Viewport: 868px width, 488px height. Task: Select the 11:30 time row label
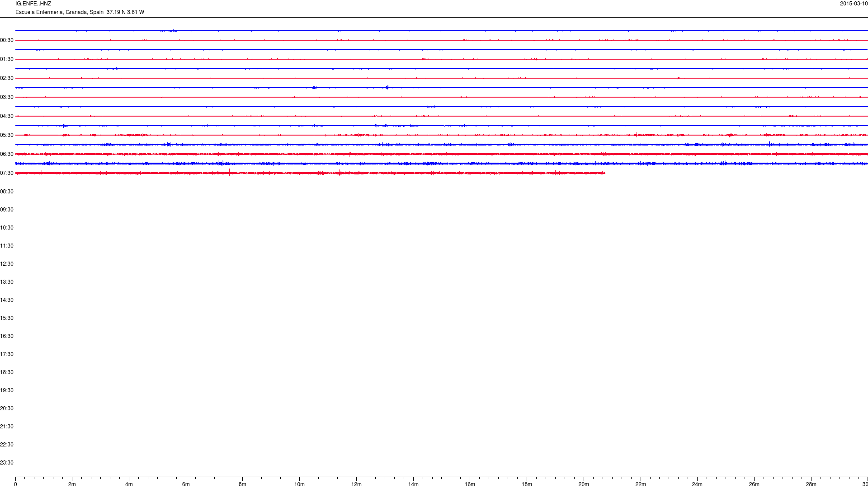tap(7, 246)
